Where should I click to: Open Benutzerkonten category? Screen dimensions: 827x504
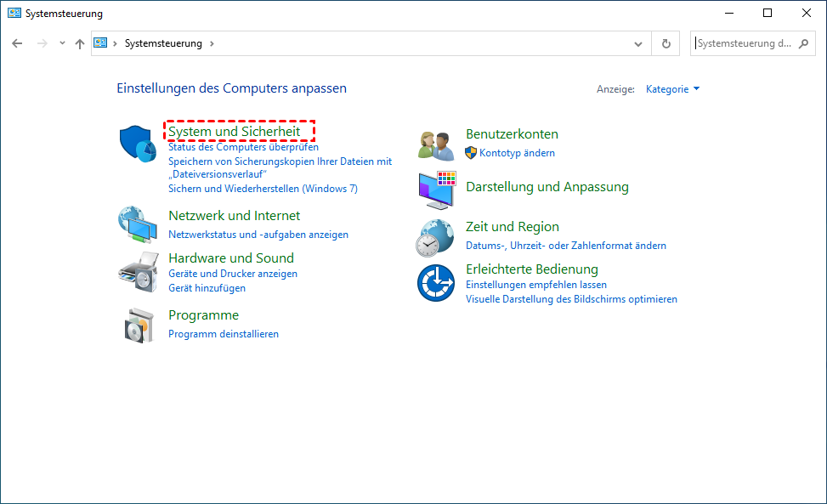512,134
